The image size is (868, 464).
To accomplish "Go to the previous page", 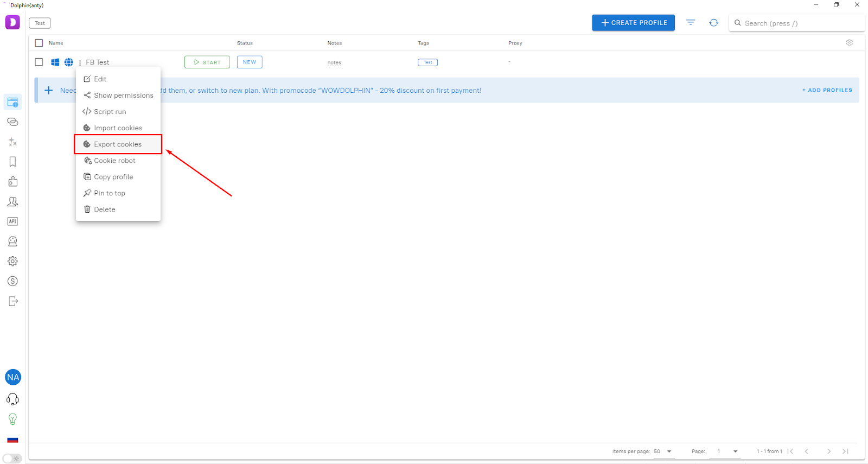I will tap(807, 452).
